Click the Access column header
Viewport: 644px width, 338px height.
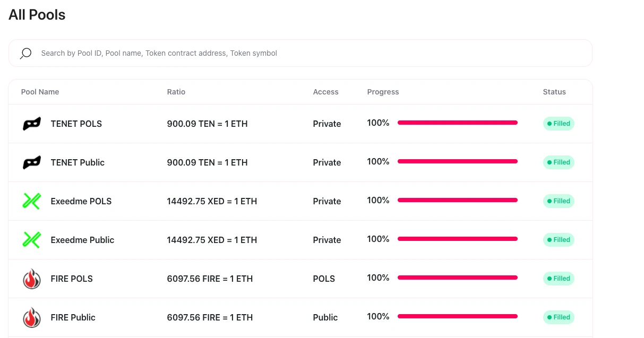325,92
